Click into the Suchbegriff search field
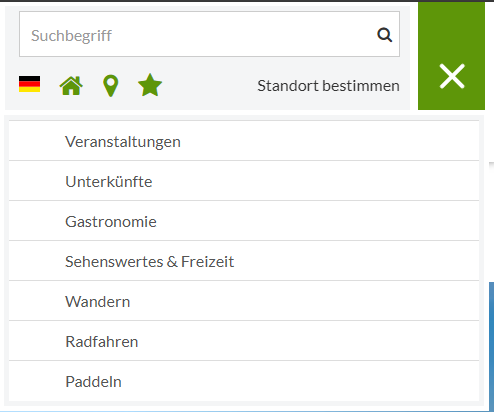The height and width of the screenshot is (412, 494). (x=209, y=34)
